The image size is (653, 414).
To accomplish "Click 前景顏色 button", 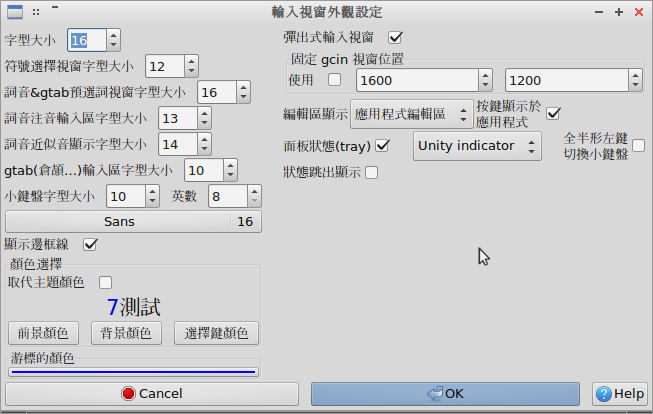I will point(43,333).
